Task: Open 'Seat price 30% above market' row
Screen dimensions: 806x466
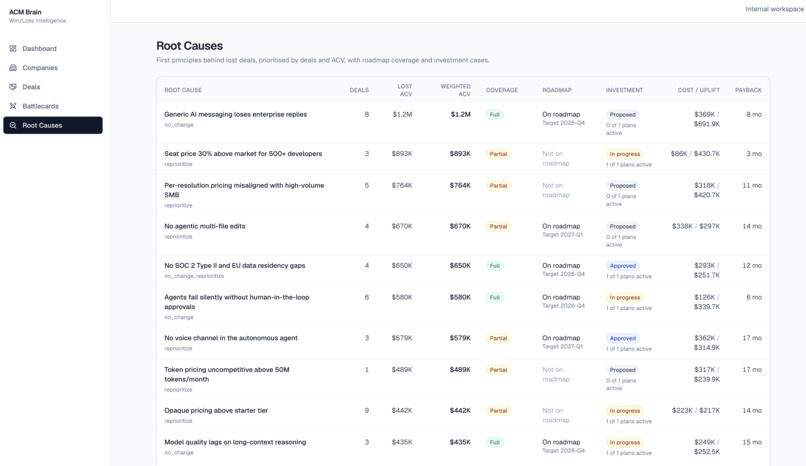Action: point(463,159)
